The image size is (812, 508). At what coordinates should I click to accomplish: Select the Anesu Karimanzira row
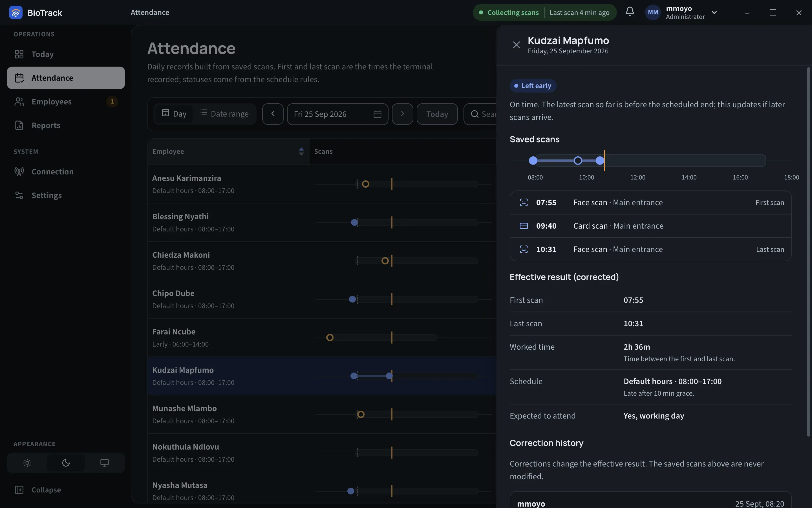322,184
